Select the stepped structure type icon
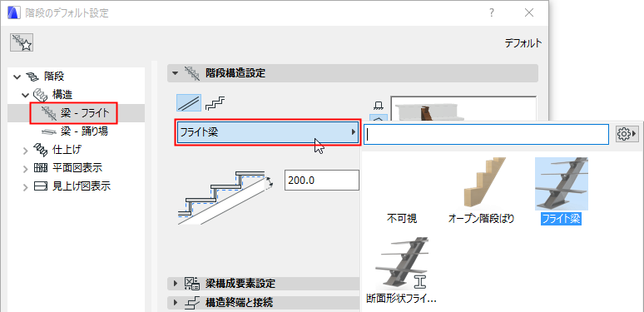The width and height of the screenshot is (644, 312). [216, 103]
